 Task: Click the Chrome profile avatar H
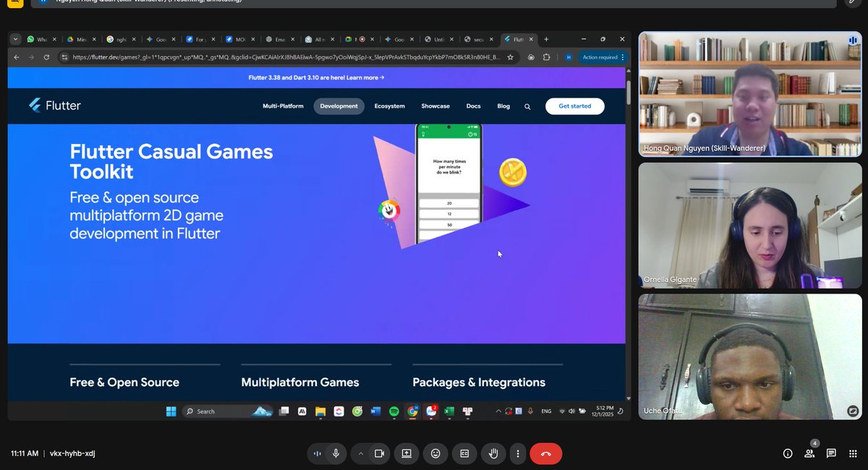568,57
